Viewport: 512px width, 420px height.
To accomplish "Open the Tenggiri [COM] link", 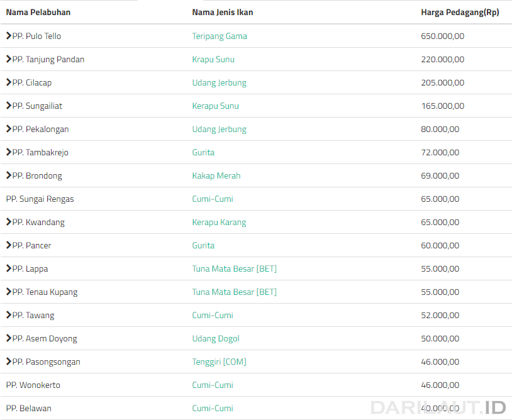I will (x=219, y=362).
